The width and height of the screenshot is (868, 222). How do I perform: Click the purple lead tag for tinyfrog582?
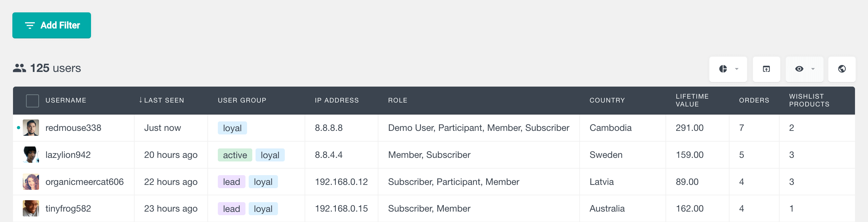pyautogui.click(x=231, y=209)
